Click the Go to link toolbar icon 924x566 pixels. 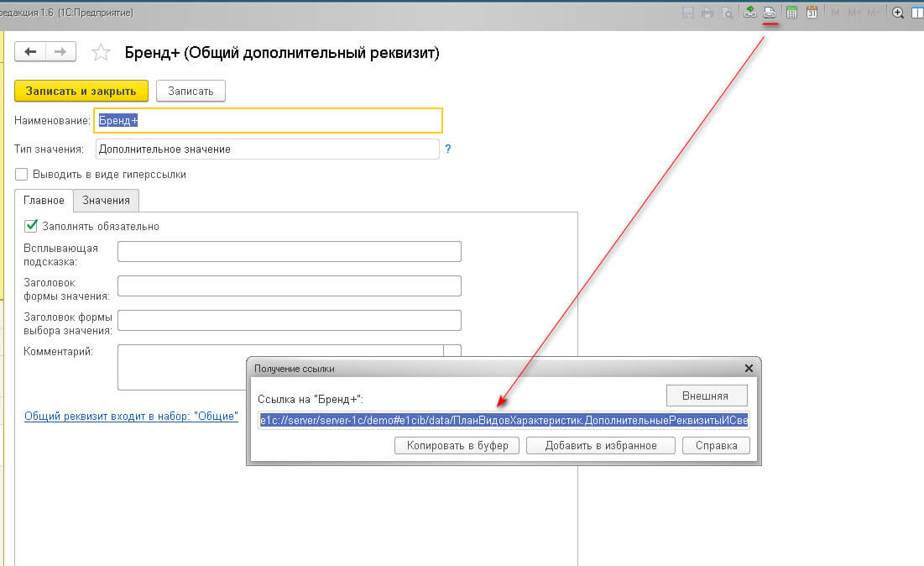pyautogui.click(x=751, y=13)
